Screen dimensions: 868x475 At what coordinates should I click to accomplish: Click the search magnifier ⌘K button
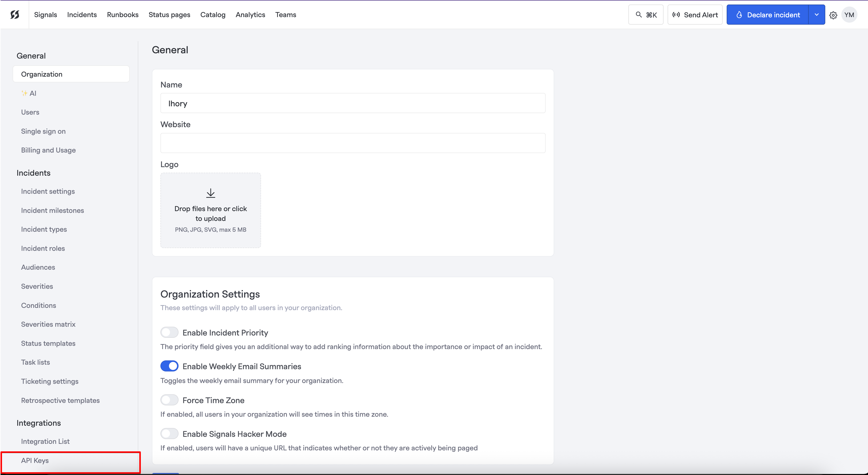[646, 15]
